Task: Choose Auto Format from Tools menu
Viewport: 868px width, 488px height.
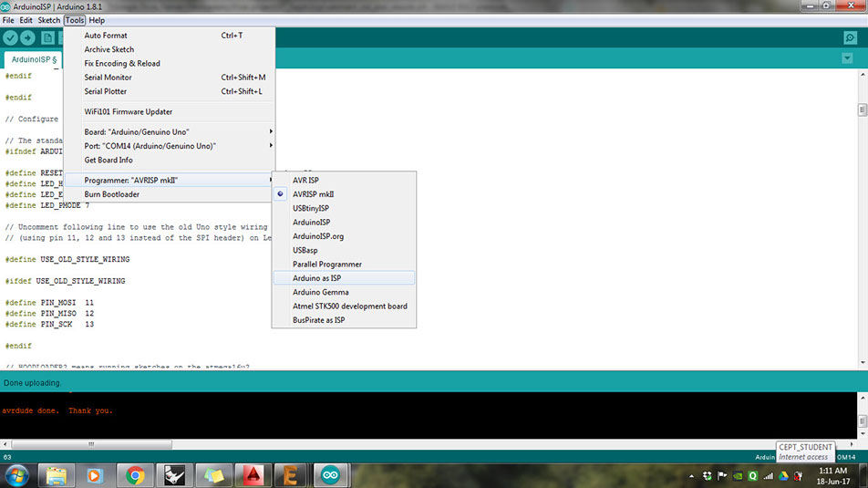Action: (170, 36)
